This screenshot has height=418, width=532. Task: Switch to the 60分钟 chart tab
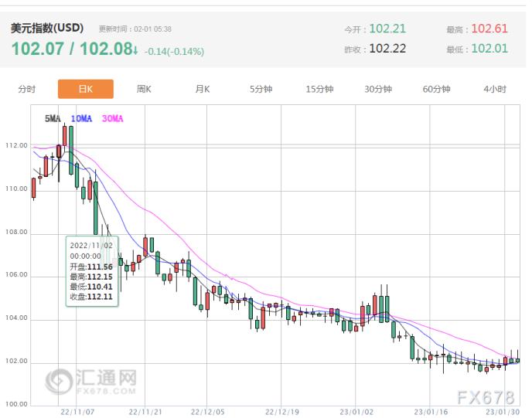click(436, 89)
